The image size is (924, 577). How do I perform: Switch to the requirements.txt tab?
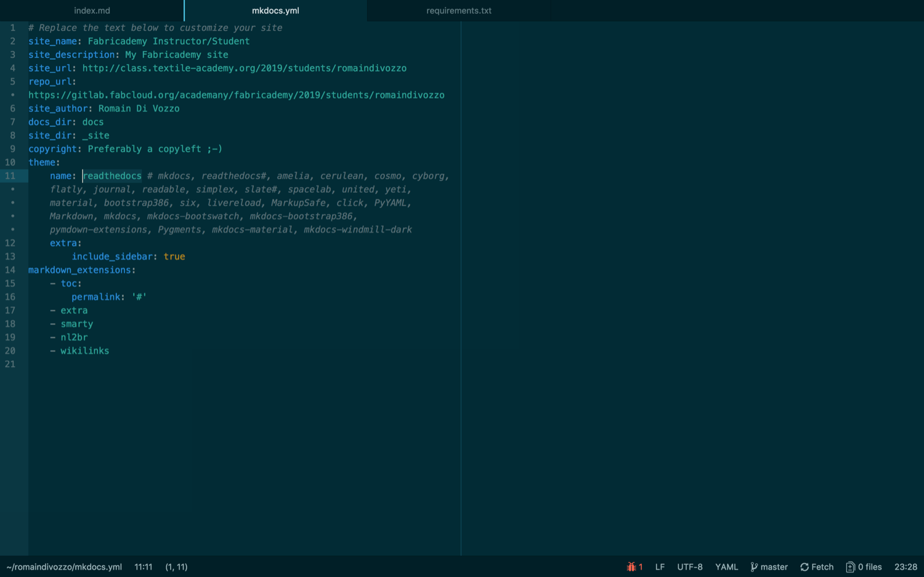pyautogui.click(x=458, y=10)
